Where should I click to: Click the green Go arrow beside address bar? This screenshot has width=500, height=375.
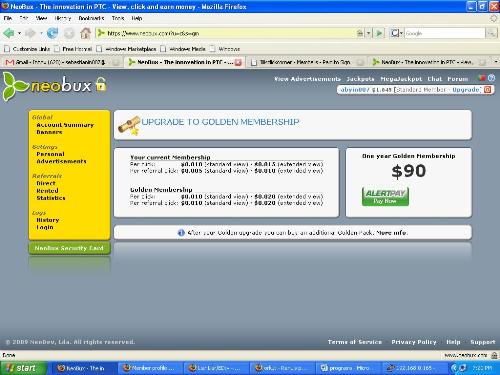[379, 33]
